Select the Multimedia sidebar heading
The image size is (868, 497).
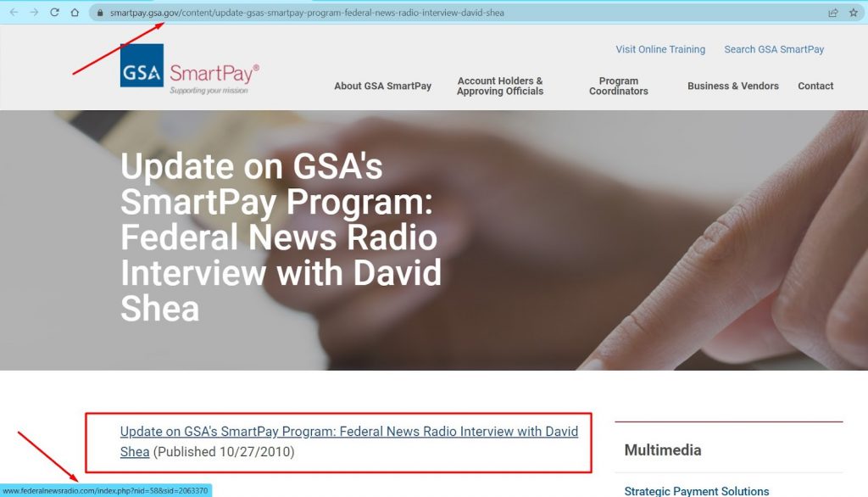click(x=663, y=450)
